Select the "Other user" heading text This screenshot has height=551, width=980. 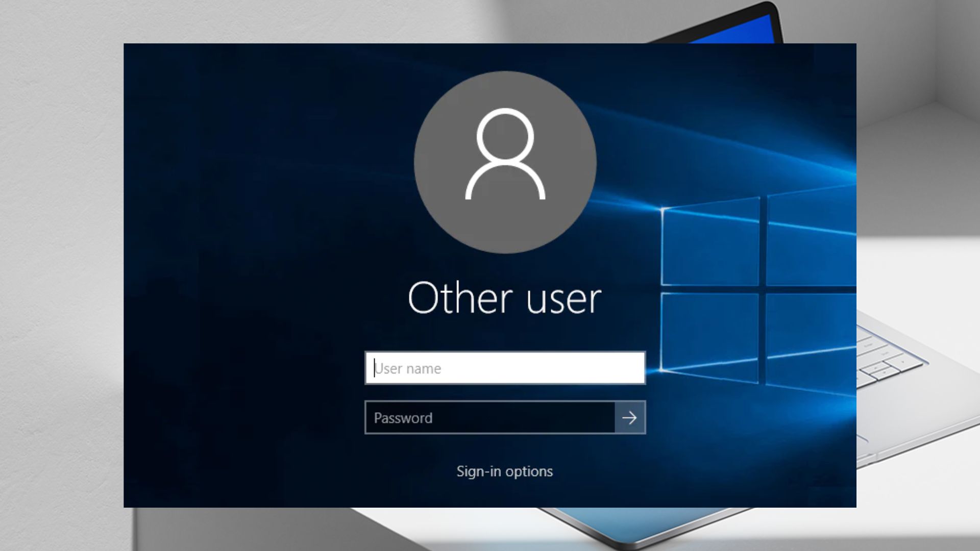click(504, 298)
